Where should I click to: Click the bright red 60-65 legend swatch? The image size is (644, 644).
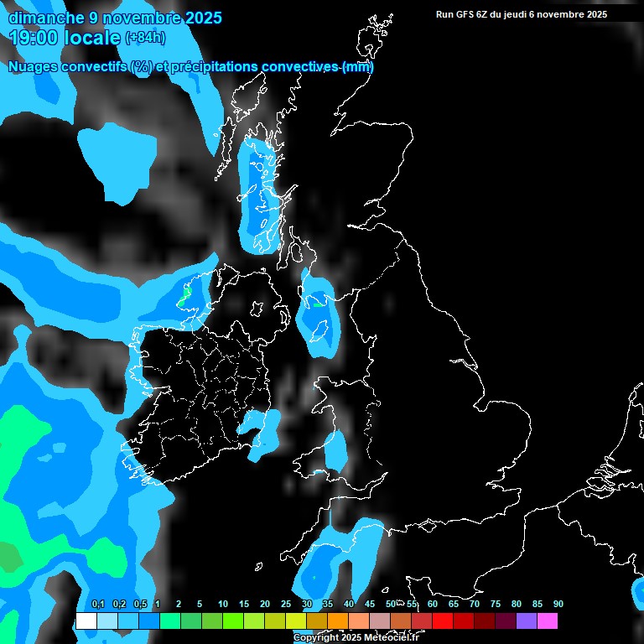coord(443,621)
